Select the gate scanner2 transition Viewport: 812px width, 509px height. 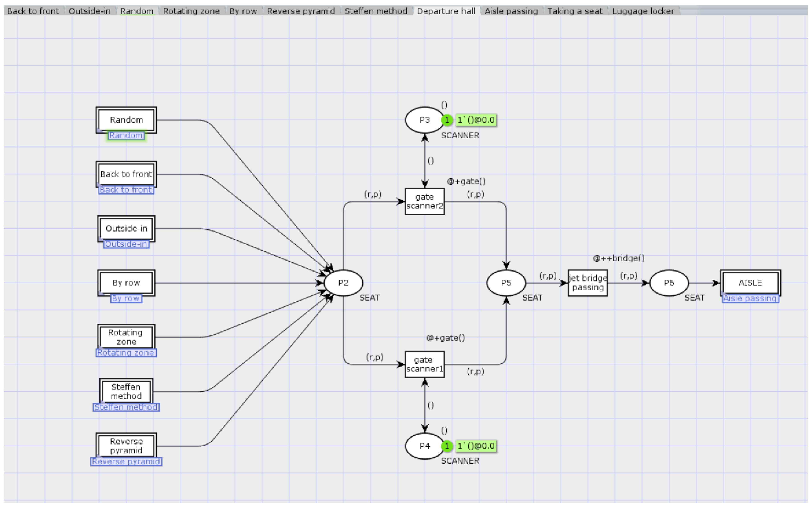425,201
